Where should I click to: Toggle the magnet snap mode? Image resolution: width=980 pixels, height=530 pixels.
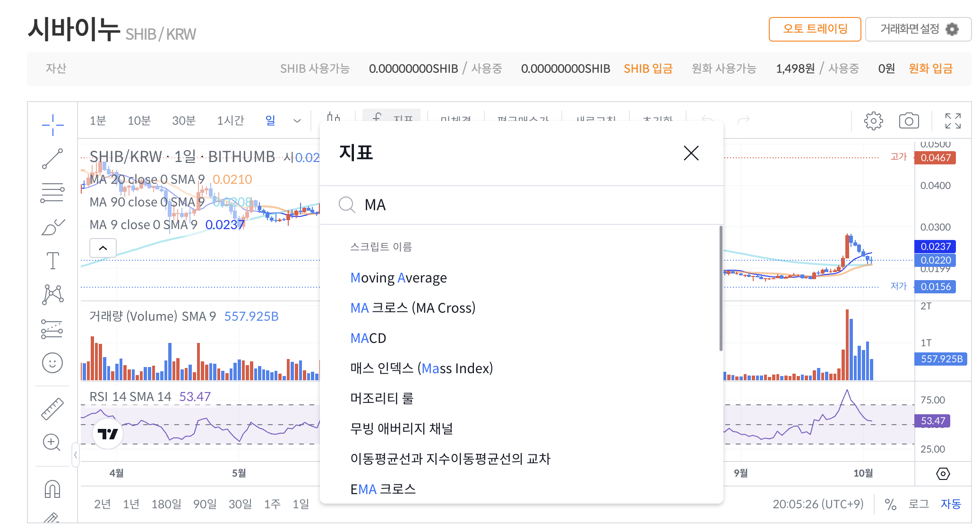(52, 489)
